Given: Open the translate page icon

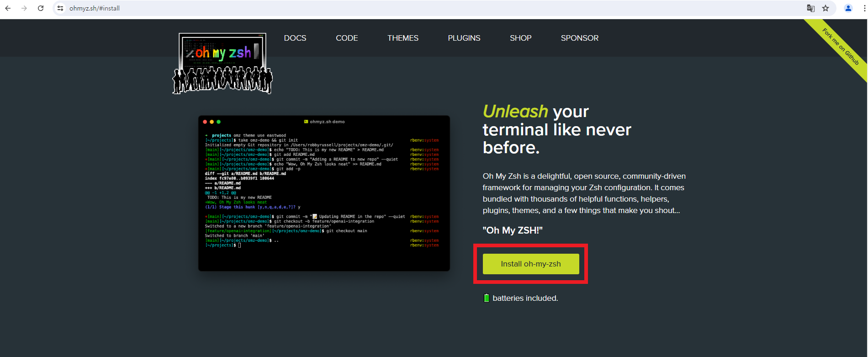Looking at the screenshot, I should click(811, 8).
